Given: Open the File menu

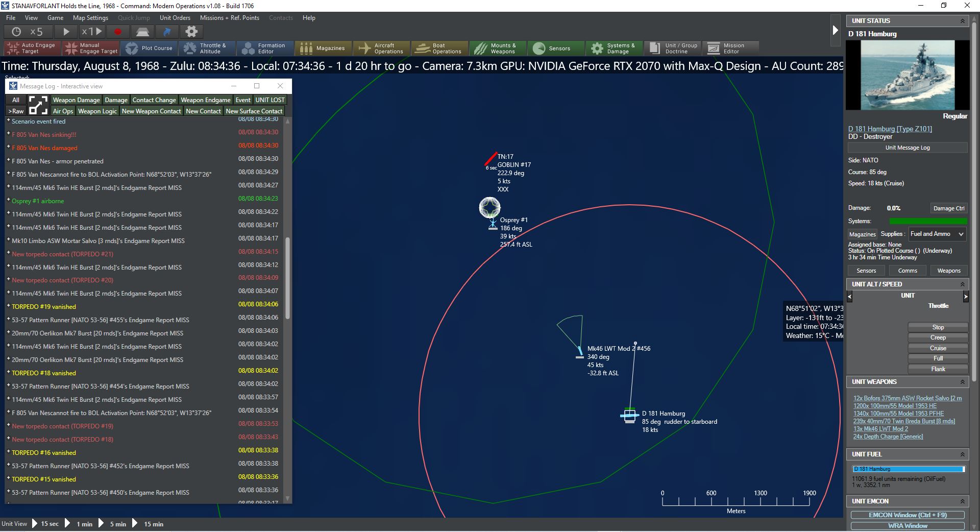Looking at the screenshot, I should tap(11, 18).
